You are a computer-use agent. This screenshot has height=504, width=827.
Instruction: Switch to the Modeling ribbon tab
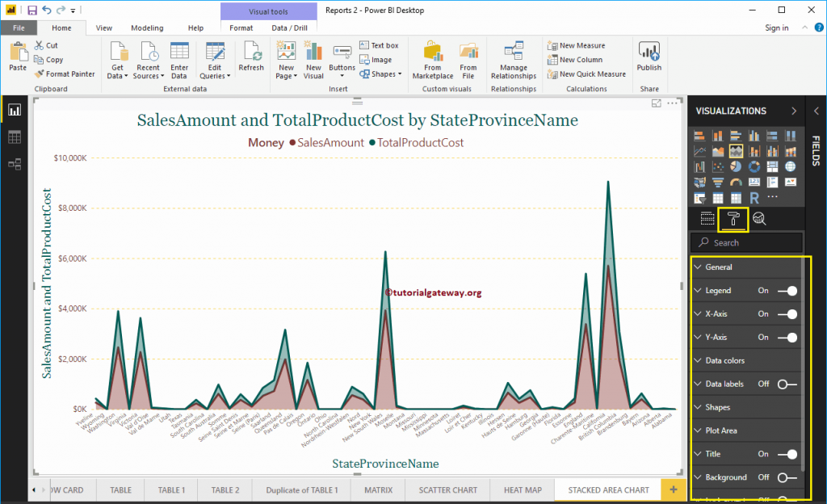147,27
